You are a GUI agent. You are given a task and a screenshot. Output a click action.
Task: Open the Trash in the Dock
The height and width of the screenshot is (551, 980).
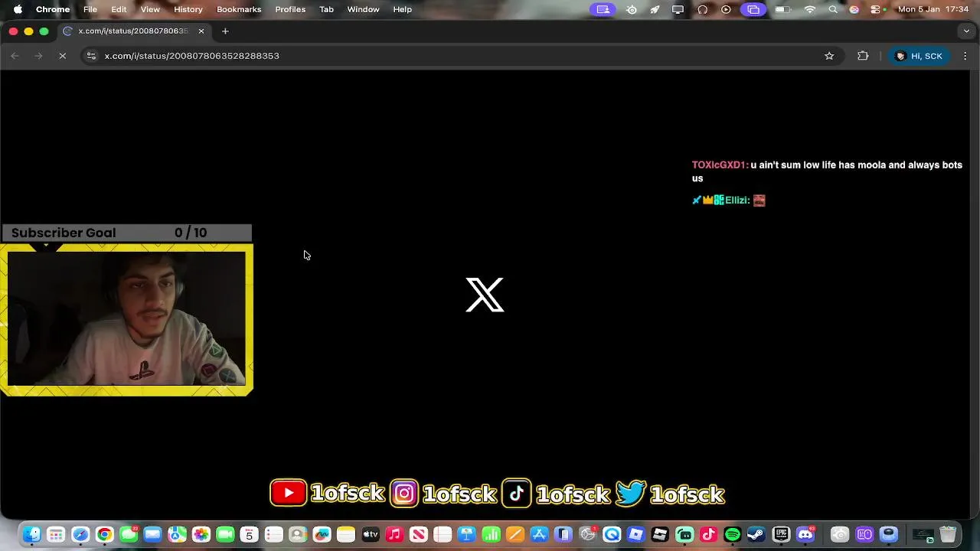pyautogui.click(x=948, y=534)
